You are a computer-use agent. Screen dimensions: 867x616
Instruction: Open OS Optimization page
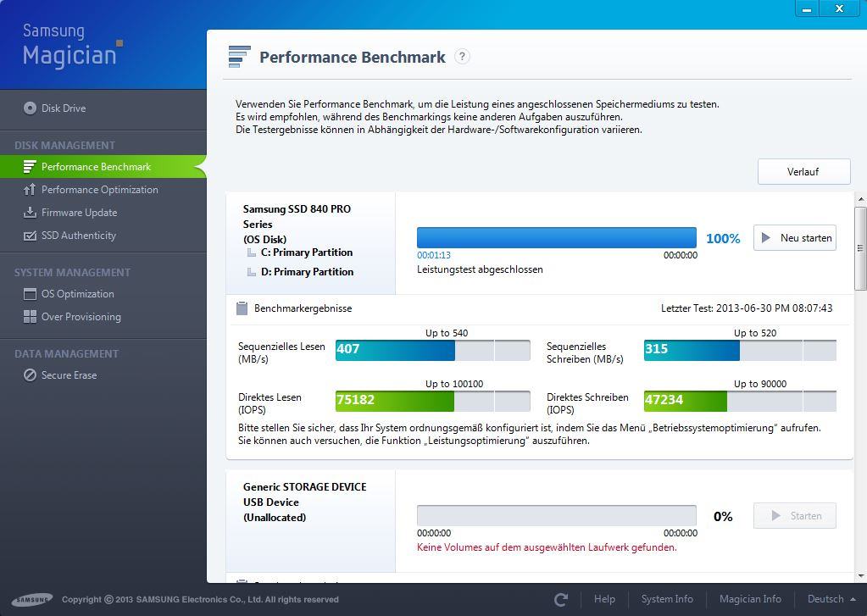[x=77, y=294]
